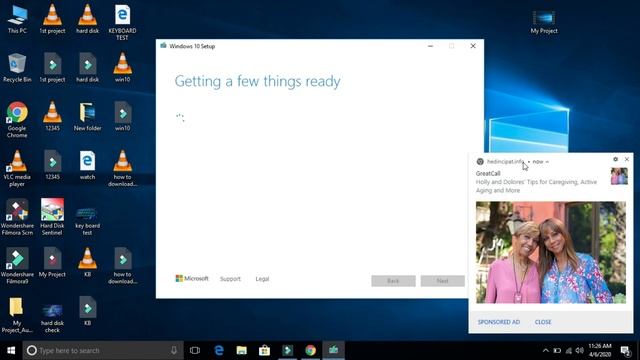
Task: Click the GreatCall notification title
Action: pos(488,173)
